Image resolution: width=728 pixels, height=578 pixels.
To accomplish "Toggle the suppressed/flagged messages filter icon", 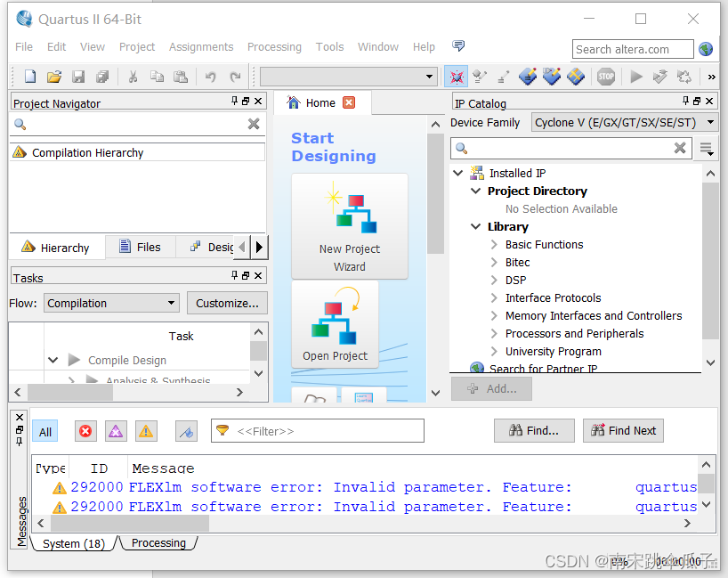I will point(186,432).
